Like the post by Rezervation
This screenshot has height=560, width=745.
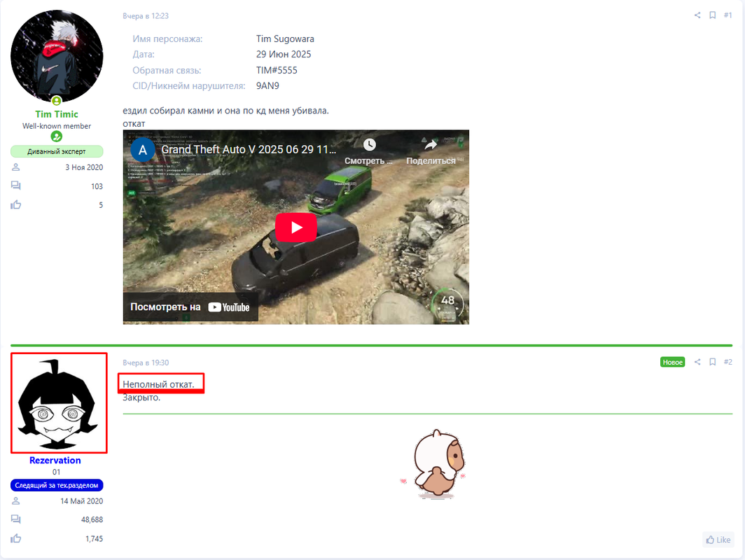point(718,540)
